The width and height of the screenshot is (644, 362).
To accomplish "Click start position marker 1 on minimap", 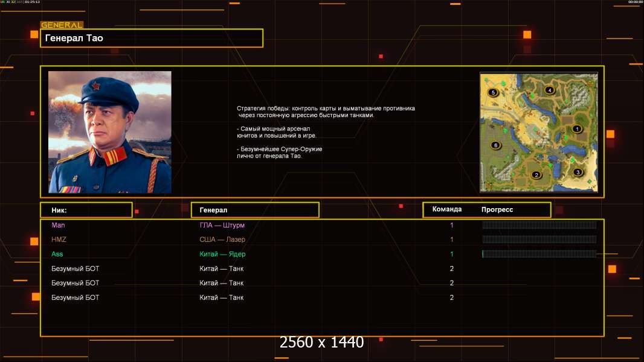I will [x=577, y=129].
